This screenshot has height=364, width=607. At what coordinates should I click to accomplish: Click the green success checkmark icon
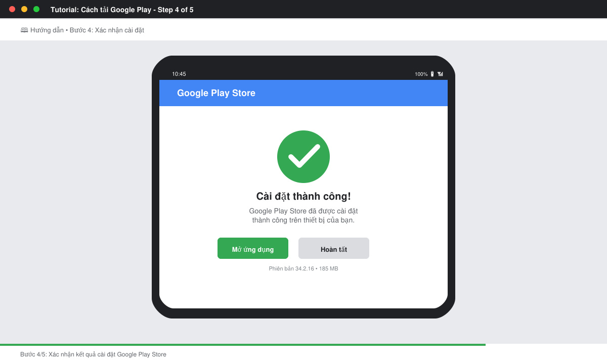click(303, 157)
